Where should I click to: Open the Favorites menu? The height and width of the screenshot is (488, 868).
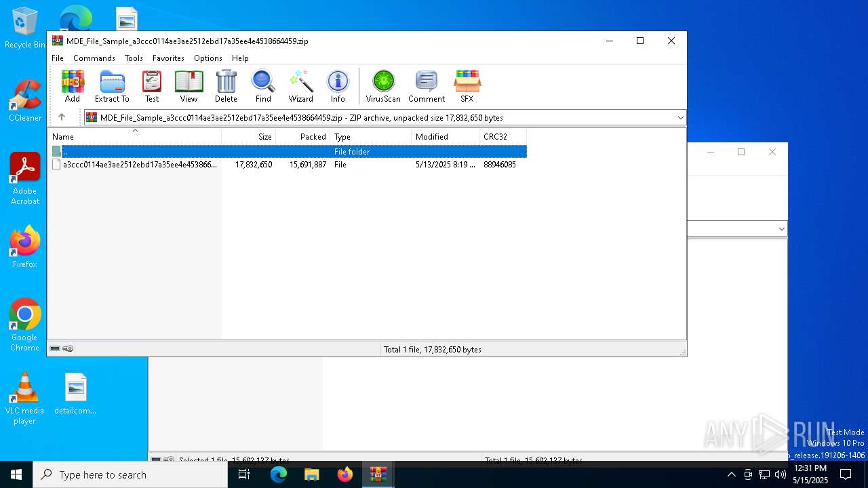(x=168, y=58)
